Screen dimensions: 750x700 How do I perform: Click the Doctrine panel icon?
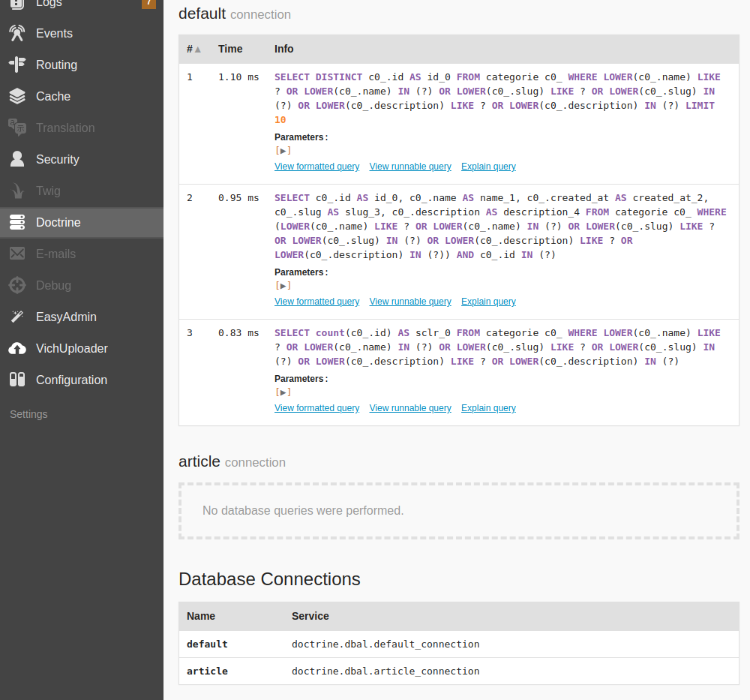(x=16, y=222)
